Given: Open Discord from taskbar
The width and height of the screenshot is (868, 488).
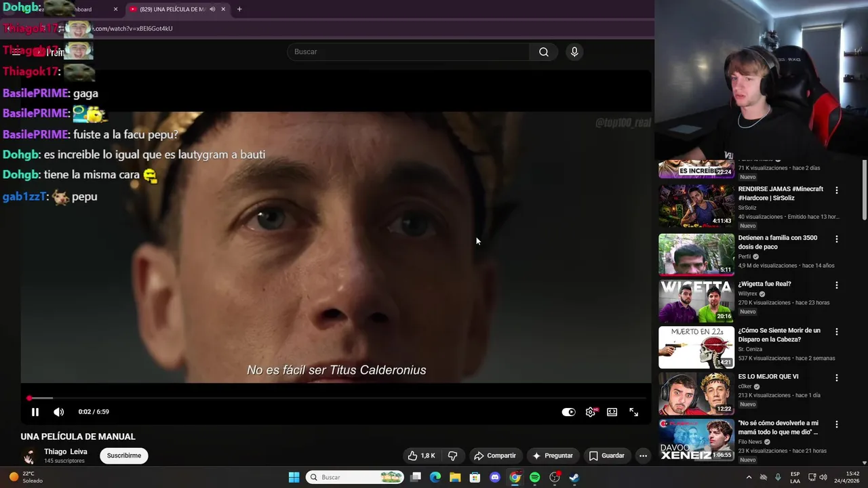Looking at the screenshot, I should (495, 477).
